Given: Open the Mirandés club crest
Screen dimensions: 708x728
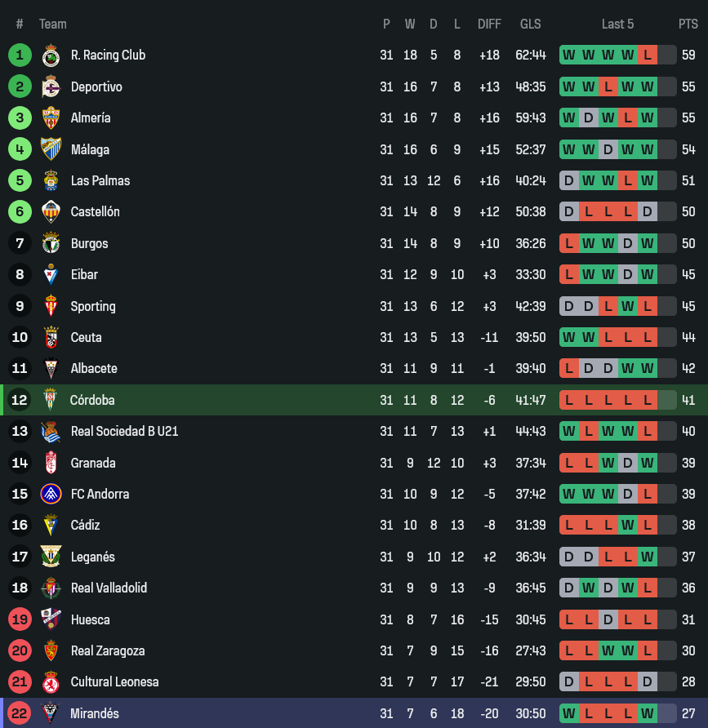Looking at the screenshot, I should click(x=51, y=713).
